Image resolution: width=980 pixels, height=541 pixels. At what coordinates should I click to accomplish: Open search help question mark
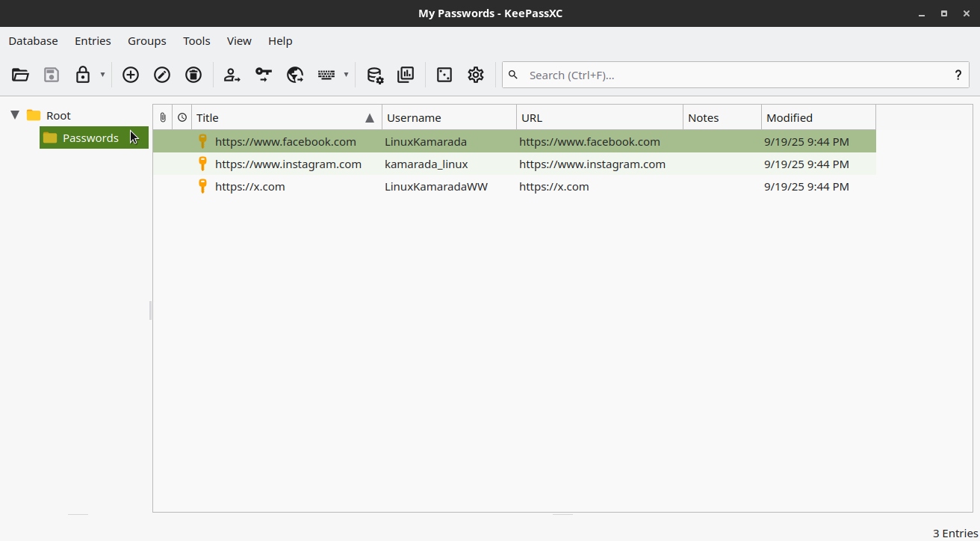(x=958, y=75)
